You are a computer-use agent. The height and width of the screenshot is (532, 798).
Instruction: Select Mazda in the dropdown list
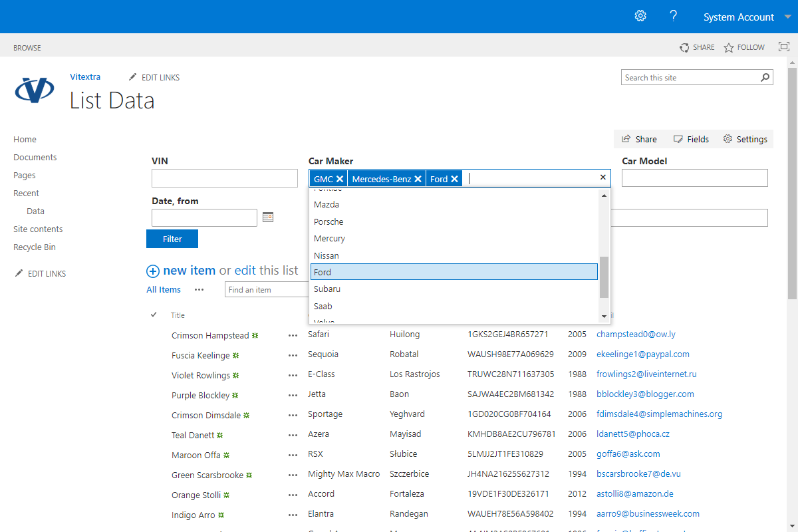pyautogui.click(x=454, y=205)
